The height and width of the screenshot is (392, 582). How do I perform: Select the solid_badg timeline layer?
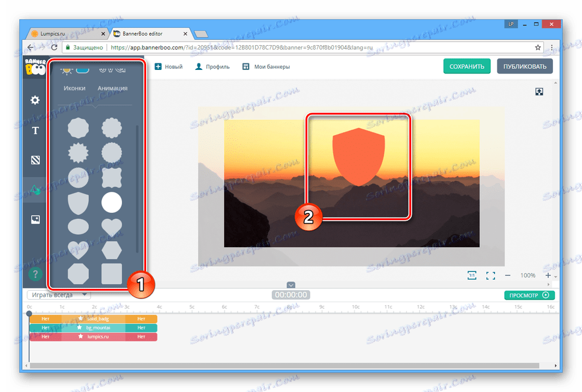(x=93, y=319)
